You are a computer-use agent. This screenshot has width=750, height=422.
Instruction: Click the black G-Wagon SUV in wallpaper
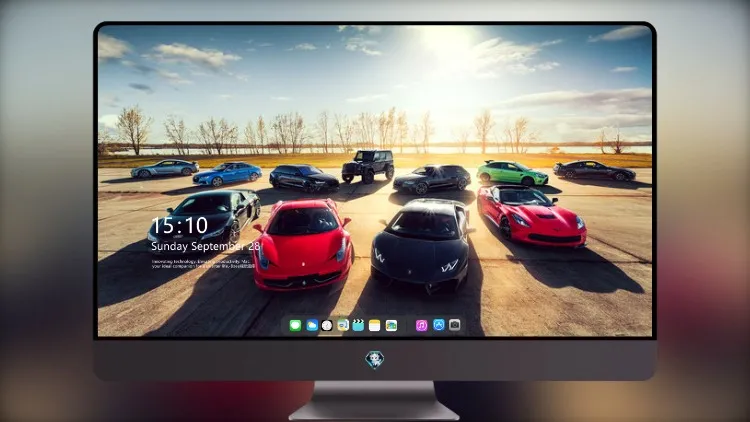pos(368,167)
